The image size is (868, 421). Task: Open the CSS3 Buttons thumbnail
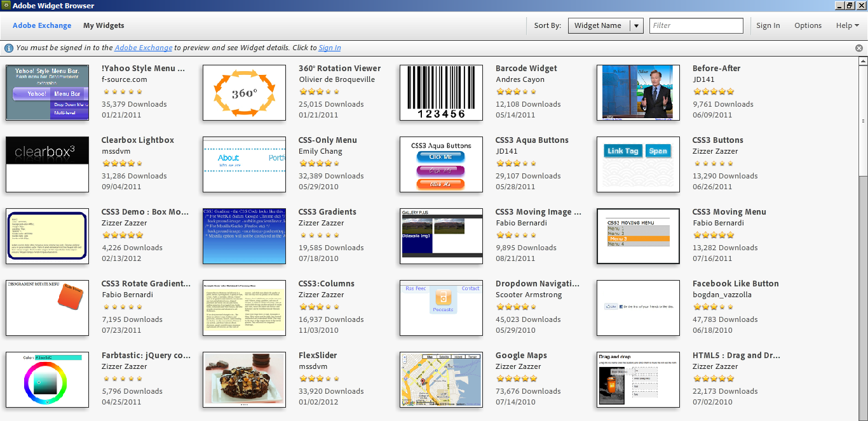tap(639, 164)
